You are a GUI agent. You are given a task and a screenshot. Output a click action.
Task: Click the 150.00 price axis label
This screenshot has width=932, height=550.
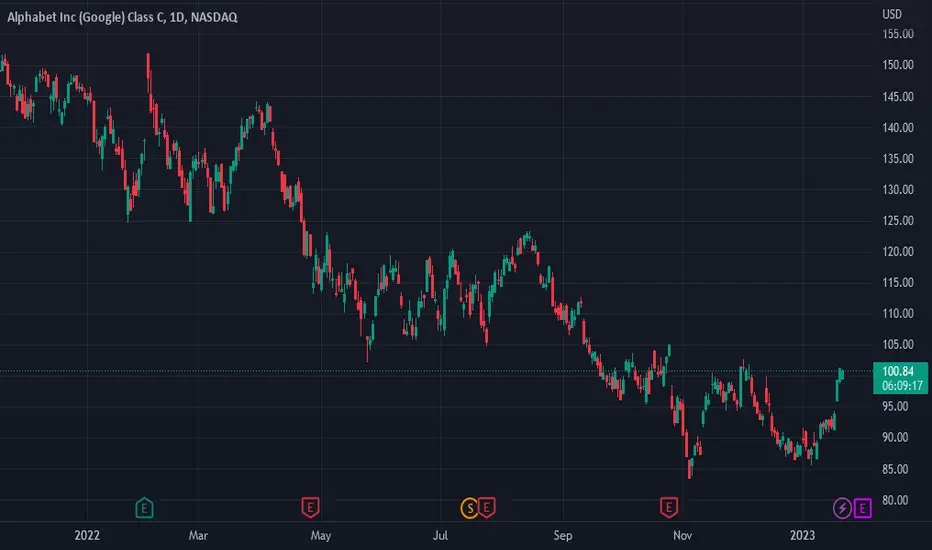click(x=898, y=65)
